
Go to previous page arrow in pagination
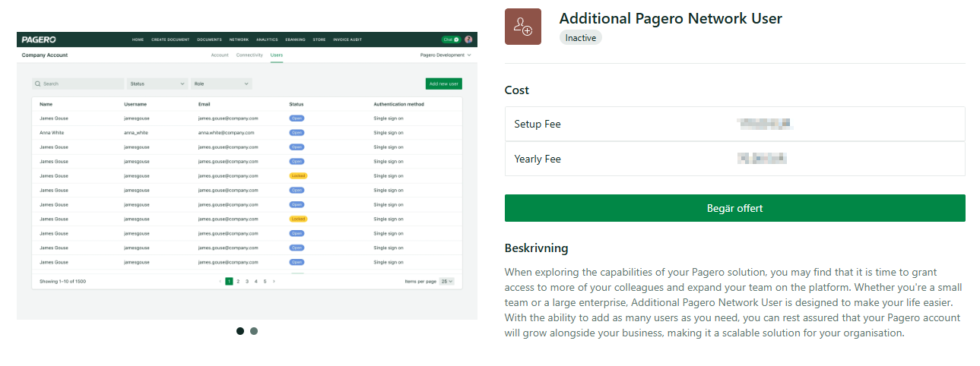pos(220,281)
